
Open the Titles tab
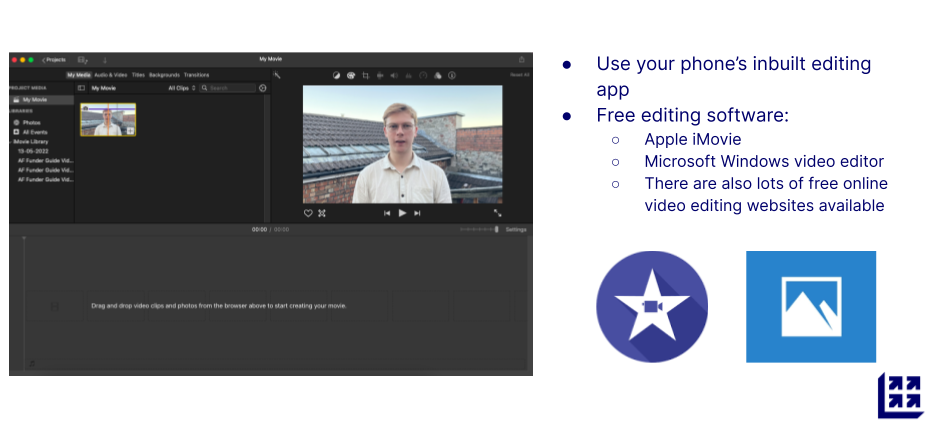pyautogui.click(x=138, y=75)
